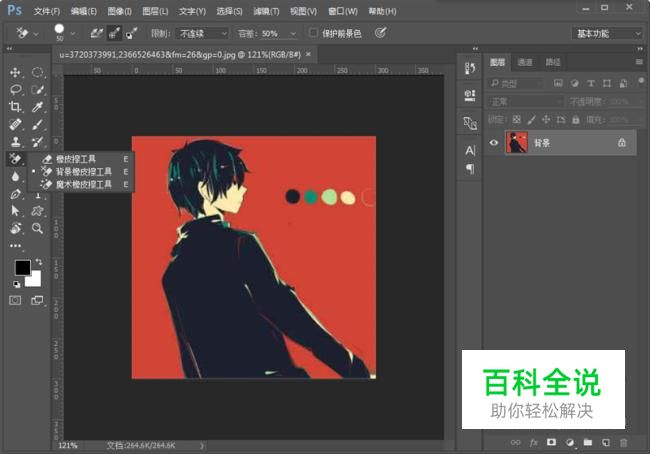Screen dimensions: 650x454
Task: Click the Quick Mask mode icon
Action: tap(15, 300)
